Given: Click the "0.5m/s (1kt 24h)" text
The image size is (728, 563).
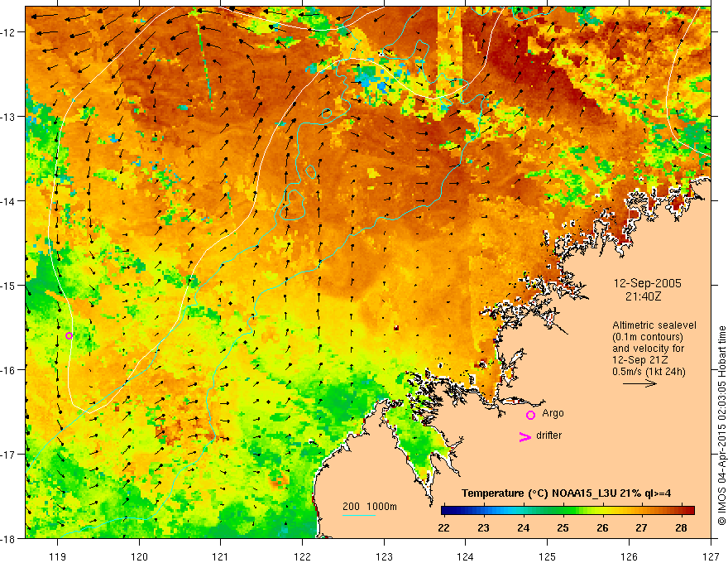Looking at the screenshot, I should pyautogui.click(x=649, y=372).
